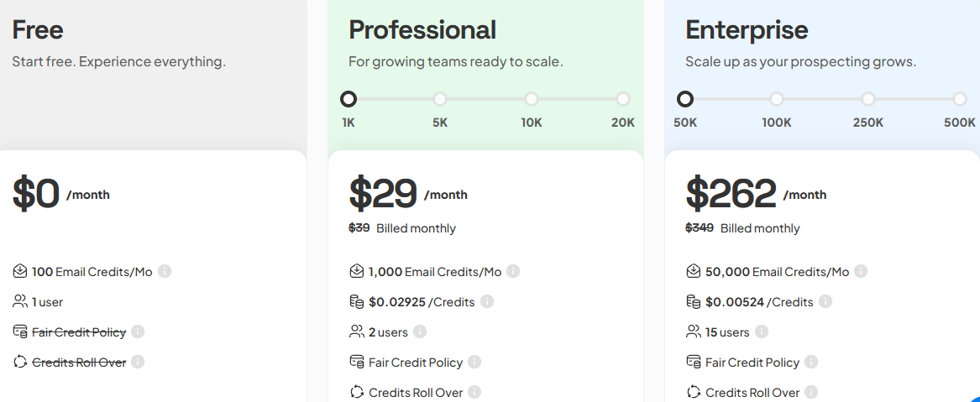This screenshot has width=980, height=402.
Task: Click 'Billed monthly' under the $262 price
Action: (760, 228)
